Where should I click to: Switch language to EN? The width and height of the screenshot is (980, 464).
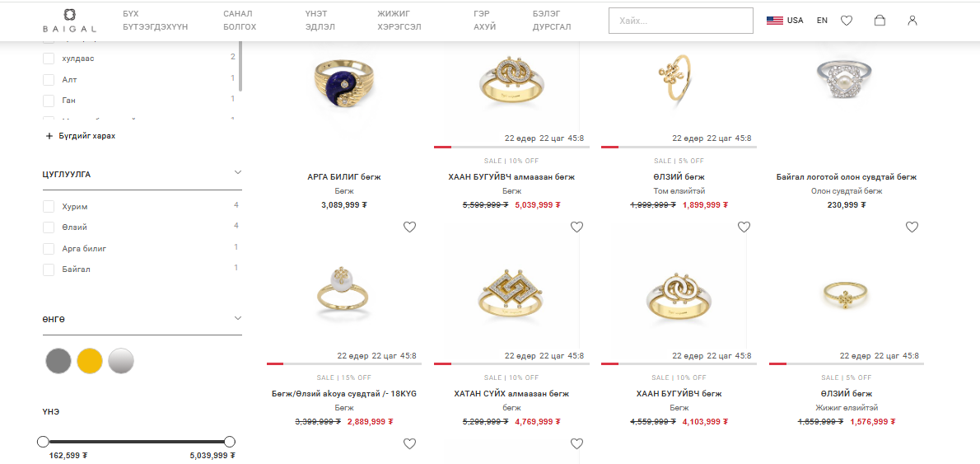click(x=822, y=21)
